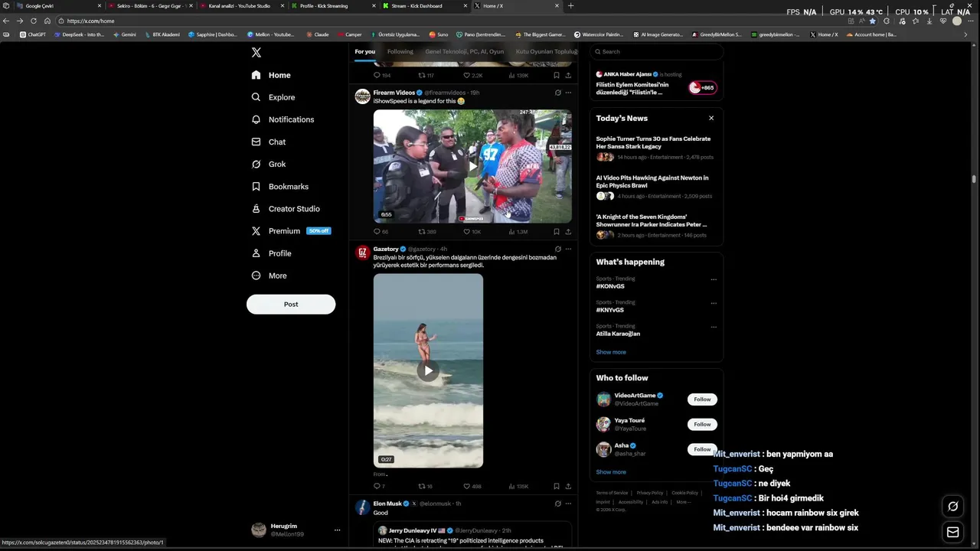
Task: Open Premium with 50% off badge
Action: click(291, 230)
